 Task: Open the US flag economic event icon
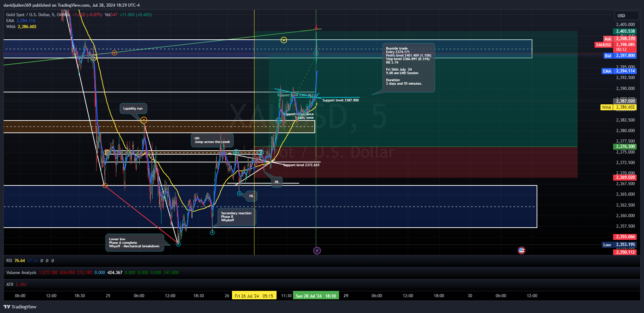[x=522, y=250]
